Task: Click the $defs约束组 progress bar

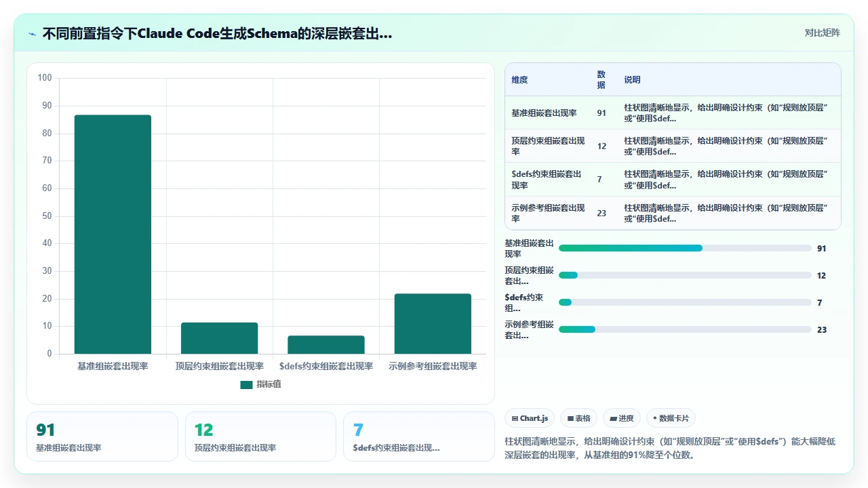Action: coord(685,302)
